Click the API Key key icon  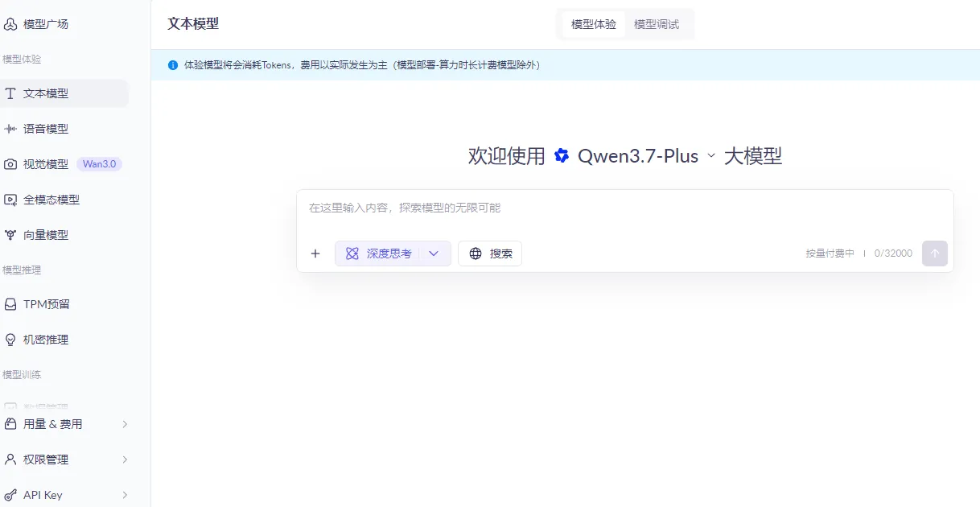tap(10, 495)
